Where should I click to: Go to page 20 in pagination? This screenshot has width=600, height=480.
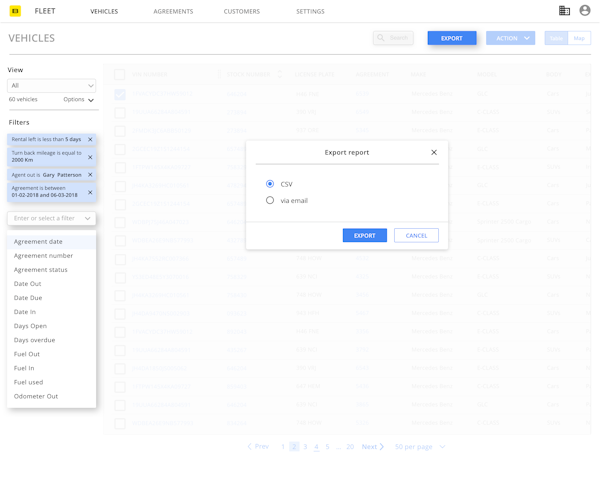click(x=350, y=447)
